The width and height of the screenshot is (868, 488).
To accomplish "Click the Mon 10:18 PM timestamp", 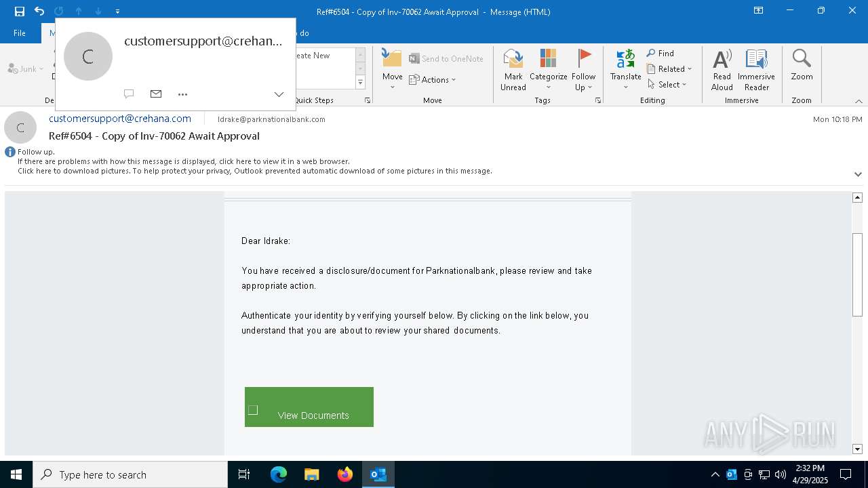I will click(837, 119).
